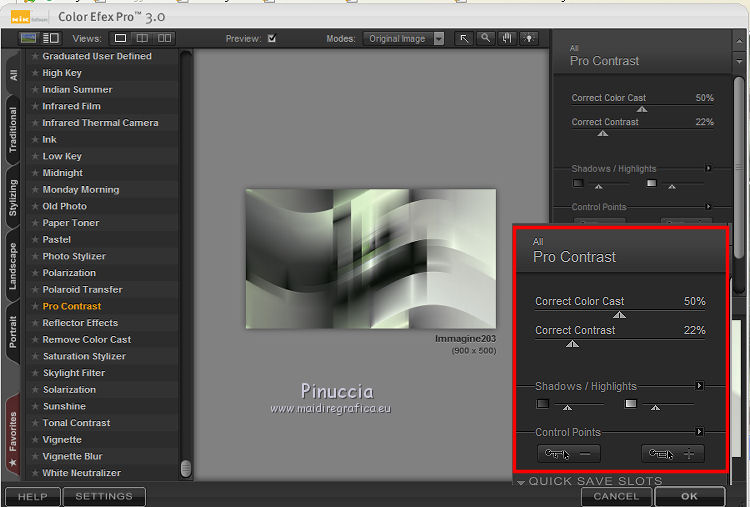Switch to the Stylizing tab
Viewport: 750px width, 507px height.
coord(13,198)
